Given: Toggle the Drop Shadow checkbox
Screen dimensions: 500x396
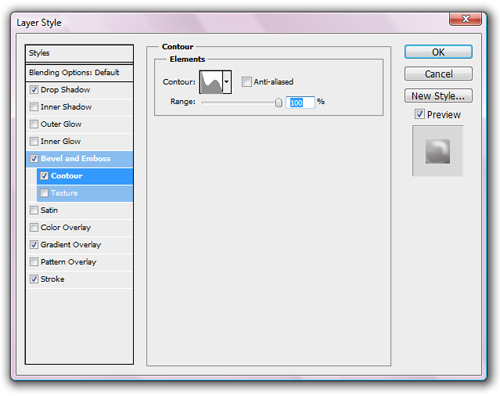Looking at the screenshot, I should (34, 90).
